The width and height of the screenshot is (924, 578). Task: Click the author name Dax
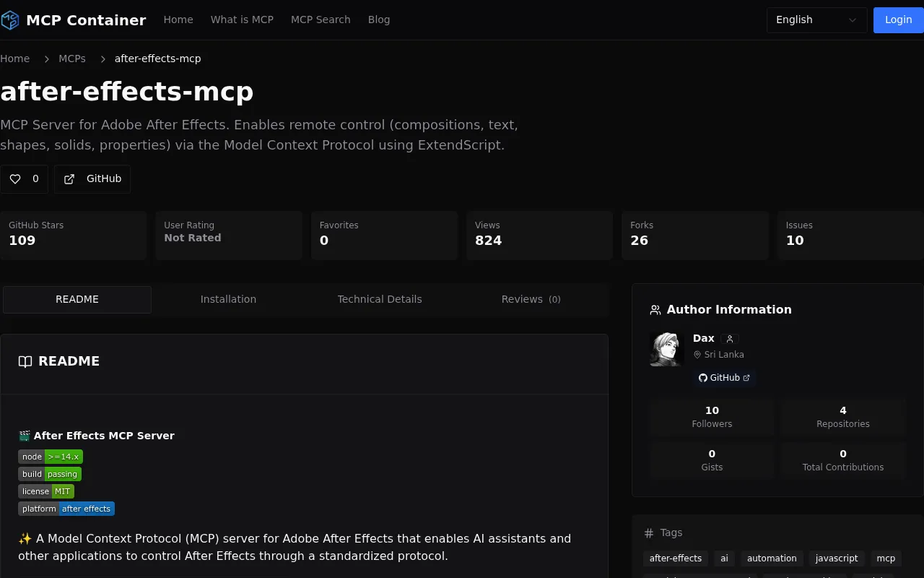[704, 339]
